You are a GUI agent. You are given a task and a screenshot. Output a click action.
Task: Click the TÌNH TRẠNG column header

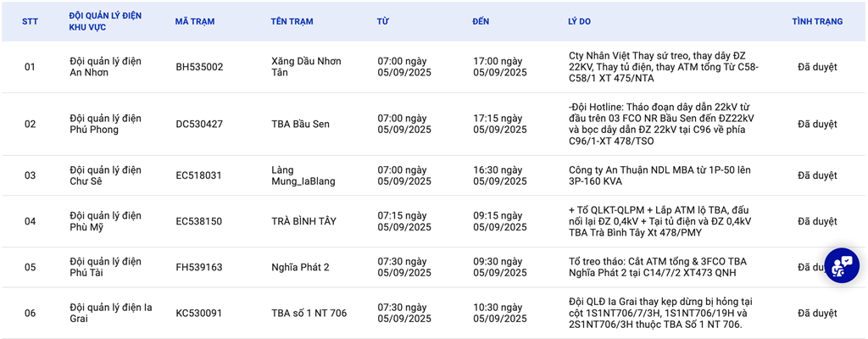pos(817,21)
